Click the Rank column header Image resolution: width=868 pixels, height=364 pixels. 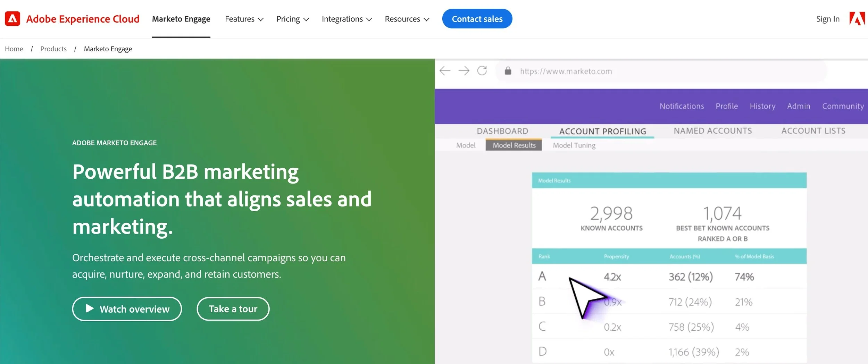click(x=544, y=256)
